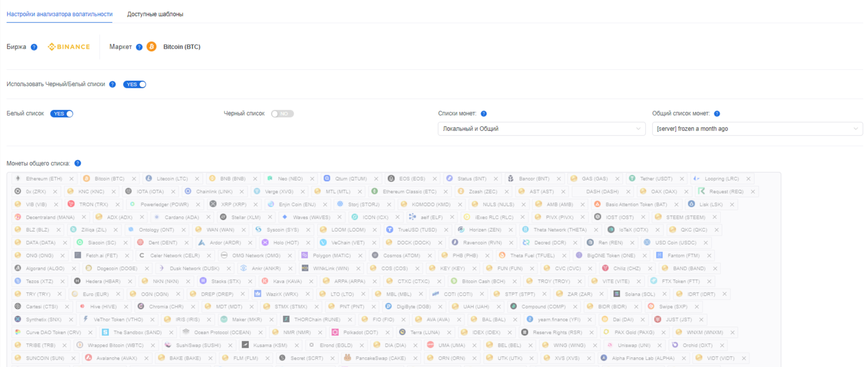Remove the USD Coin (USDC) tag
868x367 pixels.
click(x=706, y=243)
